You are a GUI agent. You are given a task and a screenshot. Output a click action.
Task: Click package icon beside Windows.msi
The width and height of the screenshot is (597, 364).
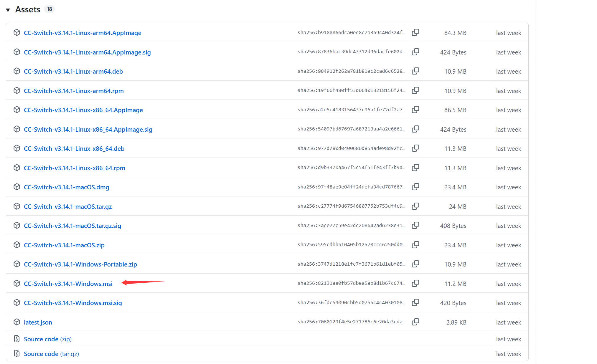point(17,283)
